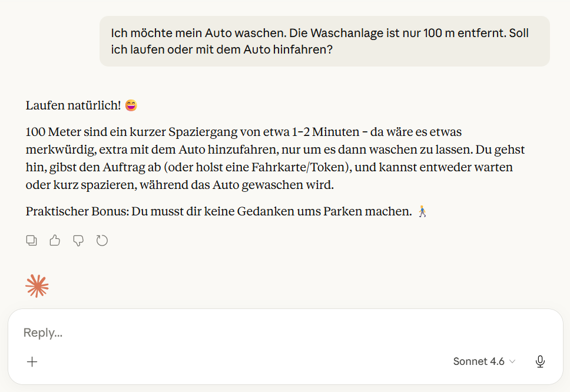Select the user message bubble about Waschanlage

[x=324, y=41]
